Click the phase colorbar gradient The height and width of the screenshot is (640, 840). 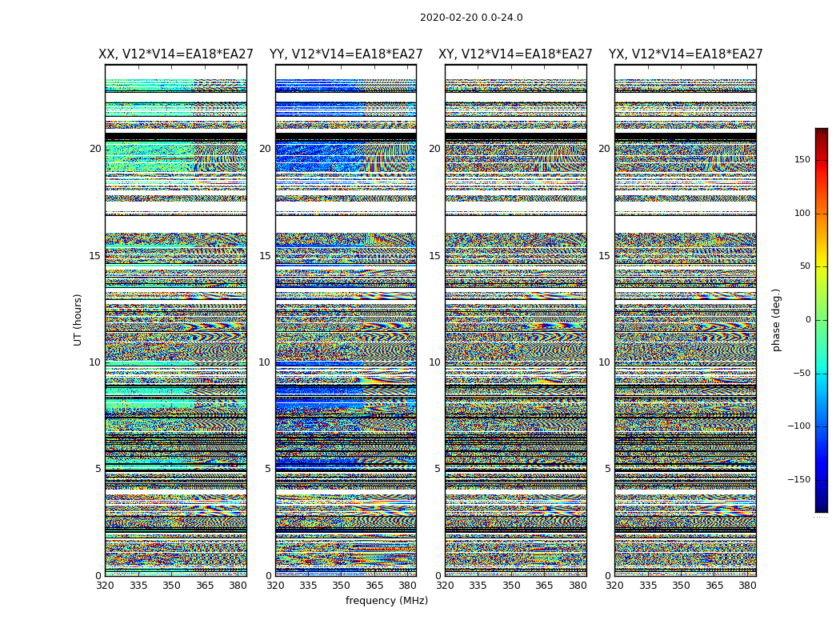[822, 320]
